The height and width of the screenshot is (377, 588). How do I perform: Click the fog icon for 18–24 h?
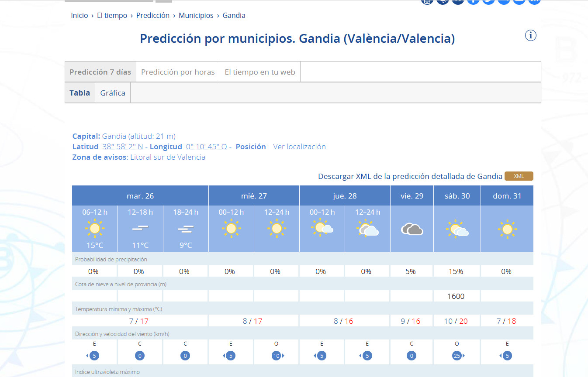click(186, 228)
